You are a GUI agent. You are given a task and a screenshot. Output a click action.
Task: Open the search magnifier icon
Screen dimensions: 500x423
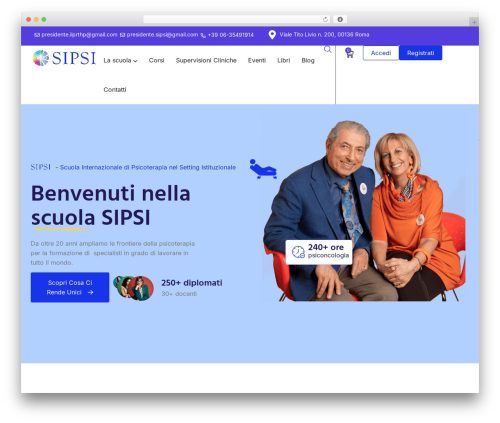(328, 50)
